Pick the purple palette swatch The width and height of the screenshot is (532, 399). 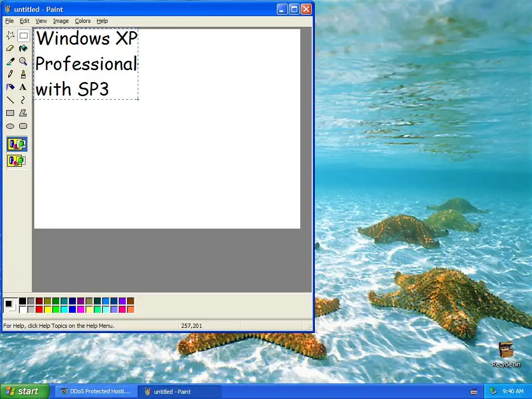tap(81, 301)
